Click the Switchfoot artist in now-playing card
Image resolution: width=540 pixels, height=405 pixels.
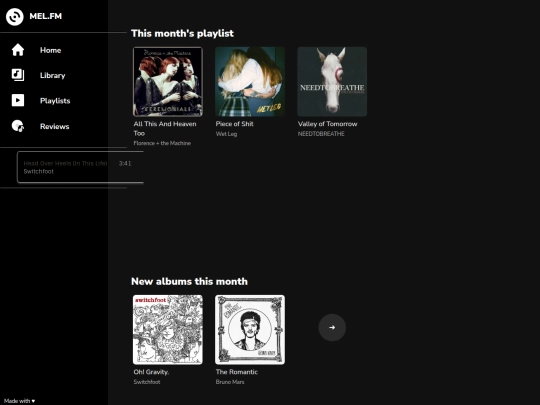click(39, 172)
